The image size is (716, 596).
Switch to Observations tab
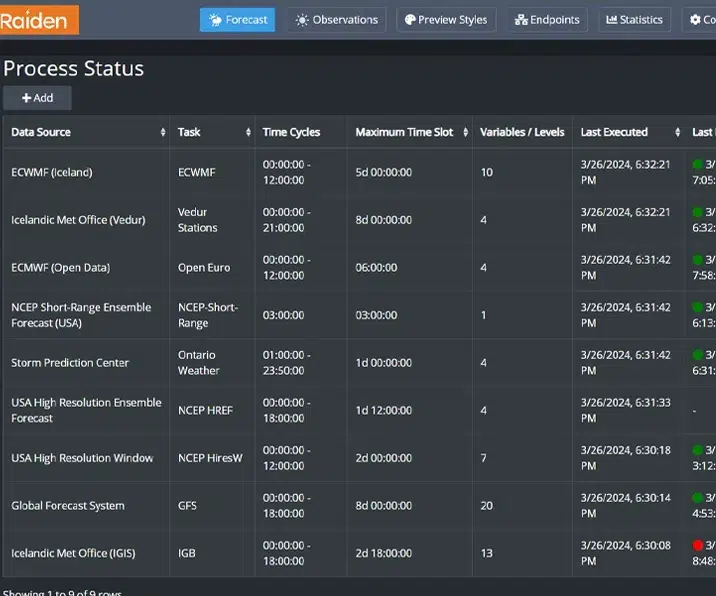(x=337, y=20)
